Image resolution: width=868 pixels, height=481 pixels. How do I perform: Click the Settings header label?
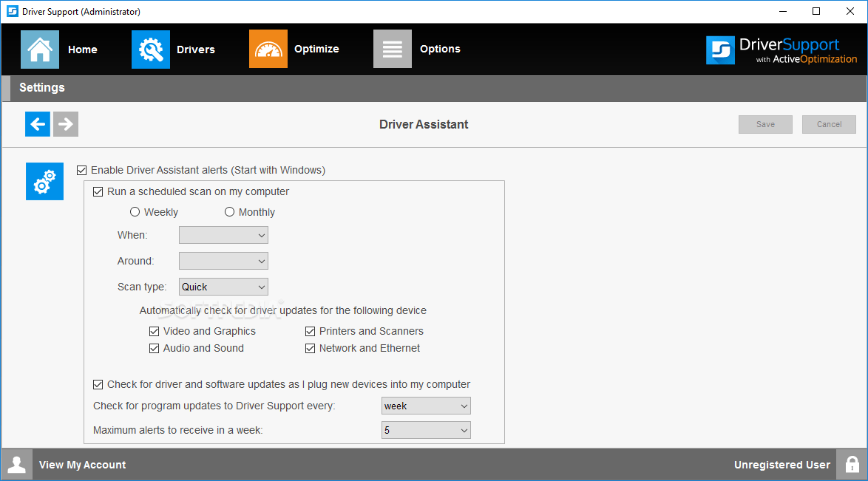[x=42, y=87]
